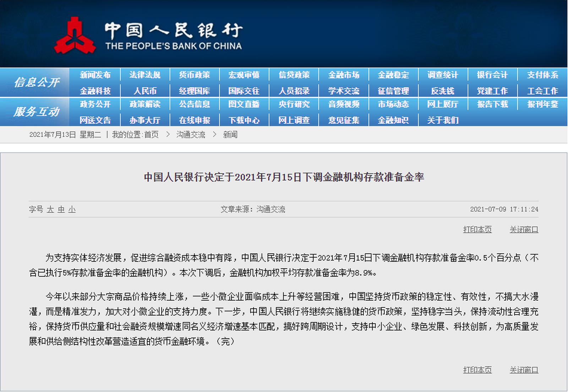Click the People's Bank of China logo
Screen dimensions: 568x392
75,36
